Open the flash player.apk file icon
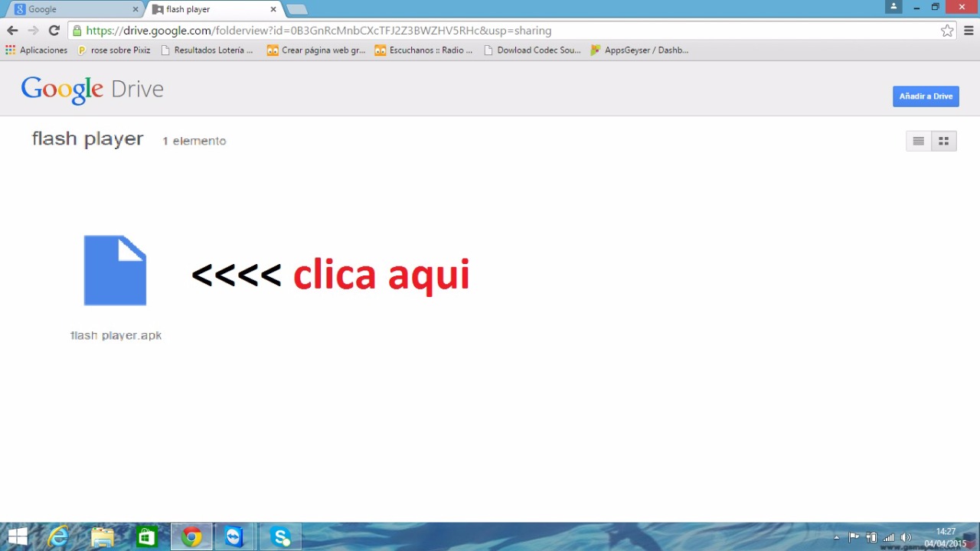This screenshot has width=980, height=551. pyautogui.click(x=115, y=270)
